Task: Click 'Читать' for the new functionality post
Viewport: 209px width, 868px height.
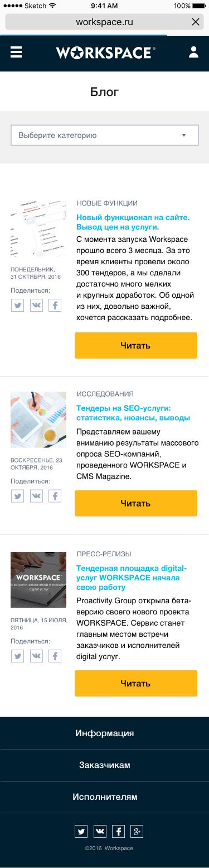Action: coord(136,345)
